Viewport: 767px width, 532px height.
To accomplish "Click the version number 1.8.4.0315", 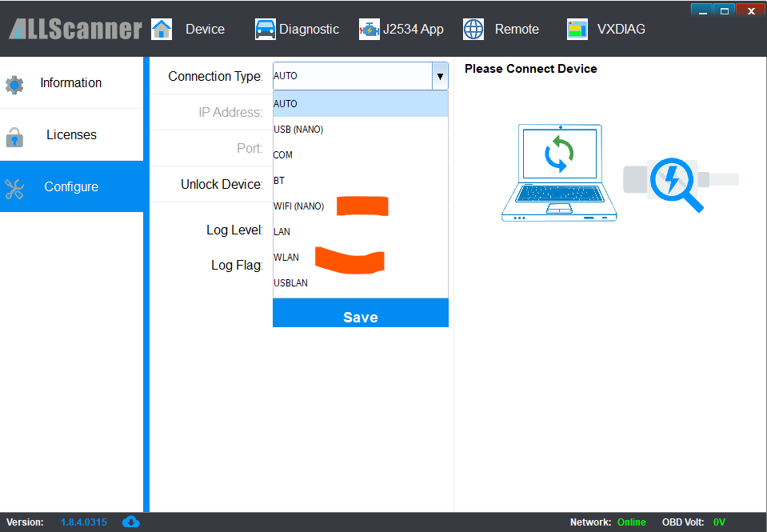I will pyautogui.click(x=84, y=522).
